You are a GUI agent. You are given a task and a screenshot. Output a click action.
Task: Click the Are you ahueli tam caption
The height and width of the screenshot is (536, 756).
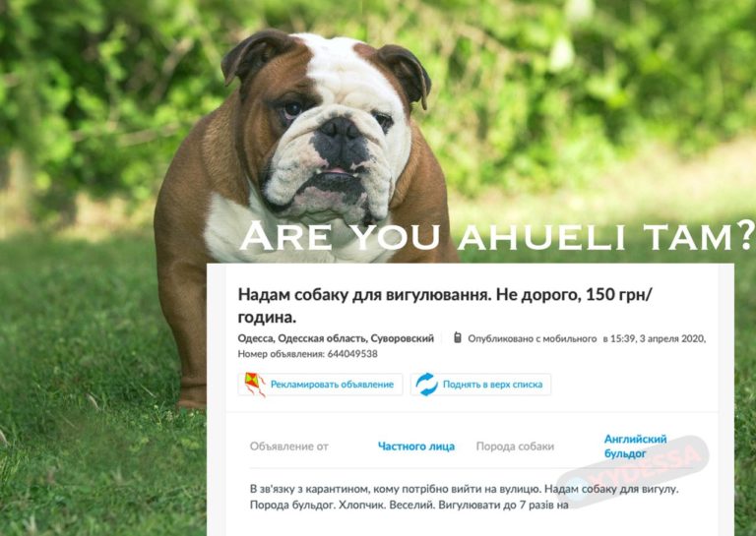tap(496, 236)
